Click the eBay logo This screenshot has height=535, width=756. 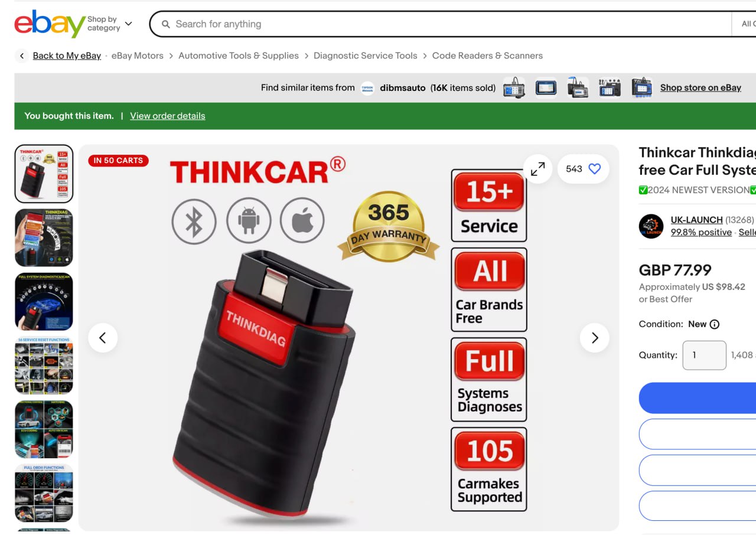pyautogui.click(x=50, y=24)
